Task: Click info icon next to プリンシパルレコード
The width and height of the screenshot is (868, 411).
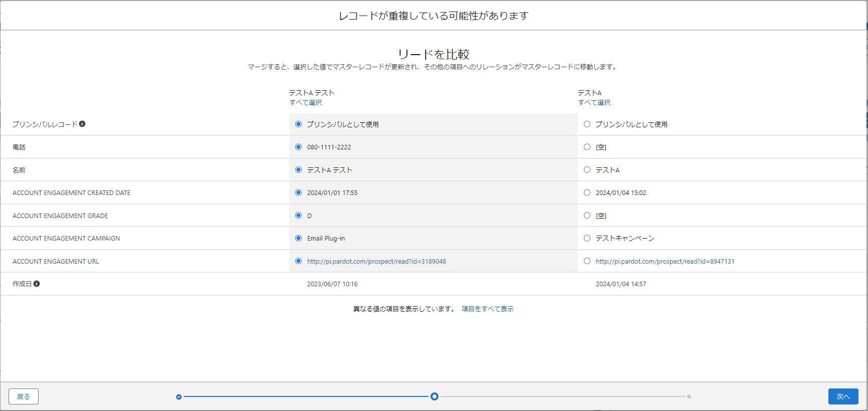Action: coord(82,124)
